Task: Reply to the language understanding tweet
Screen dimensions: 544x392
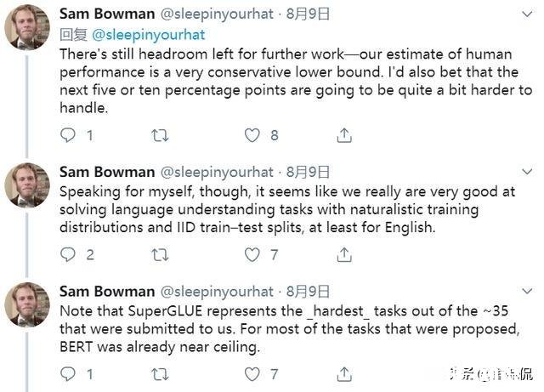Action: pos(70,254)
